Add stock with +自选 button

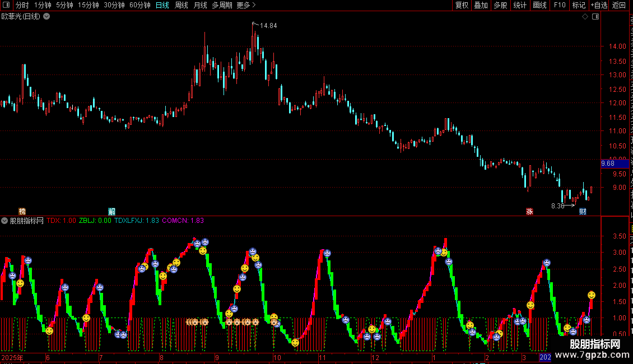point(599,5)
